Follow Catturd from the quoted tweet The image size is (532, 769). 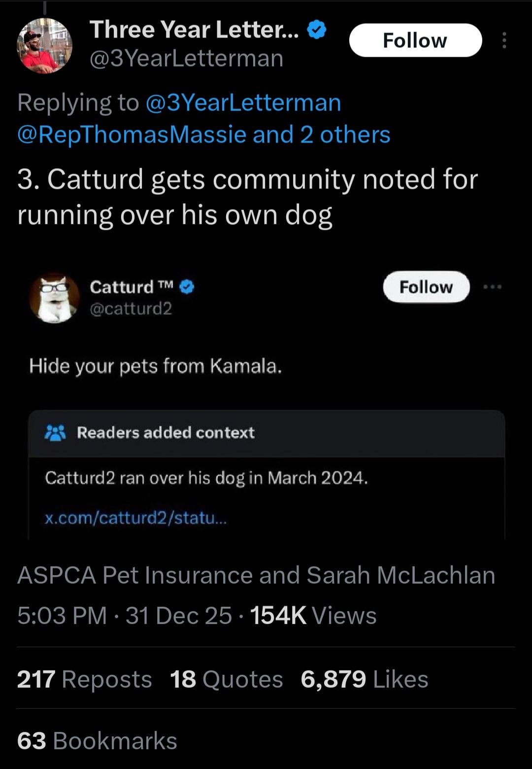coord(426,287)
